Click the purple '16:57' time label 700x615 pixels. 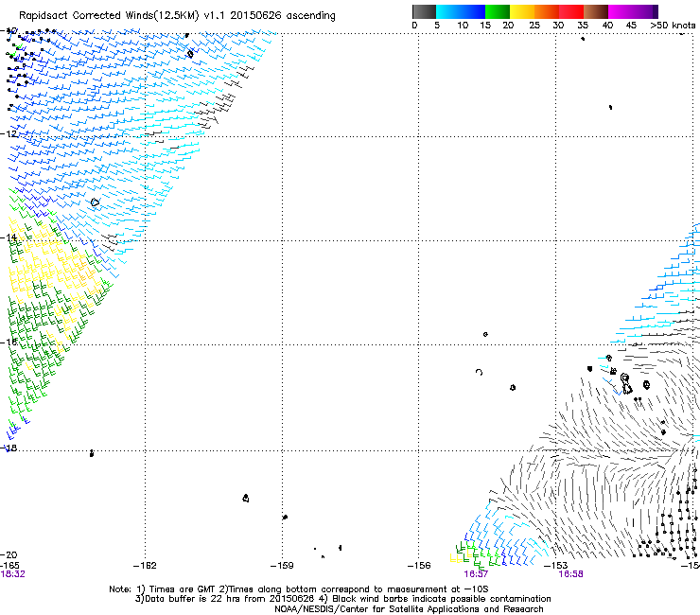pyautogui.click(x=476, y=574)
